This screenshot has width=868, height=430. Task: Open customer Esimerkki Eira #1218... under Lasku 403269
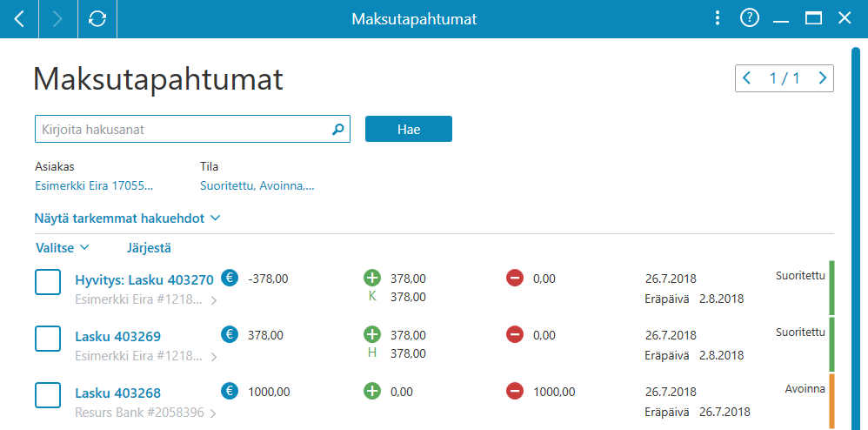[x=145, y=357]
